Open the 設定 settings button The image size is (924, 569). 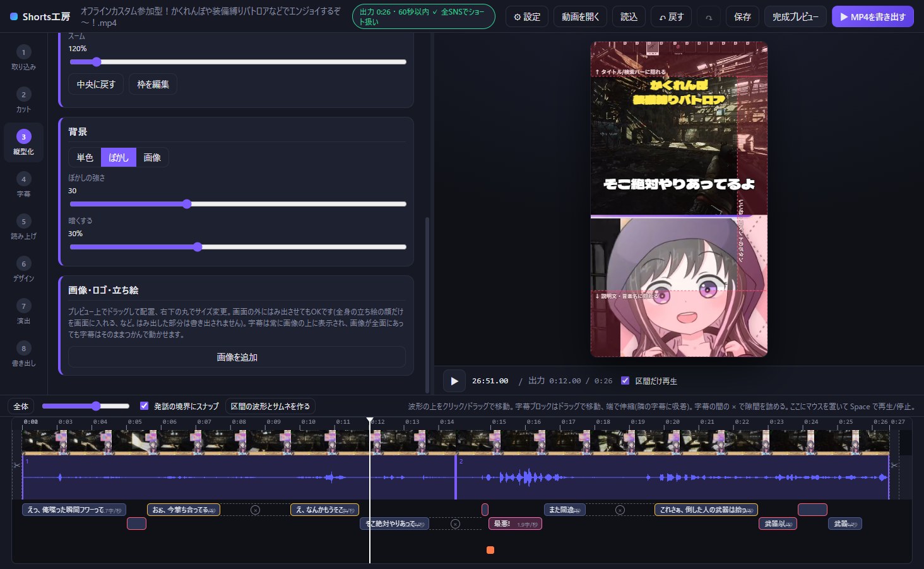527,17
